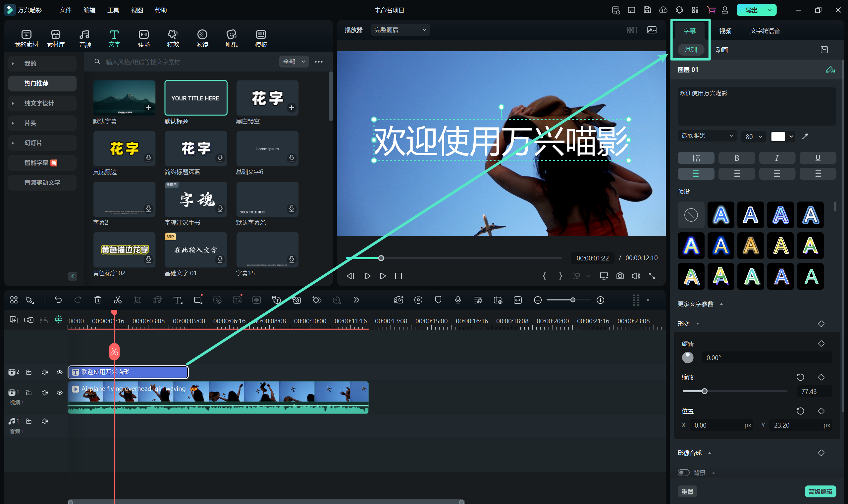Open the font size 80 dropdown

point(754,137)
